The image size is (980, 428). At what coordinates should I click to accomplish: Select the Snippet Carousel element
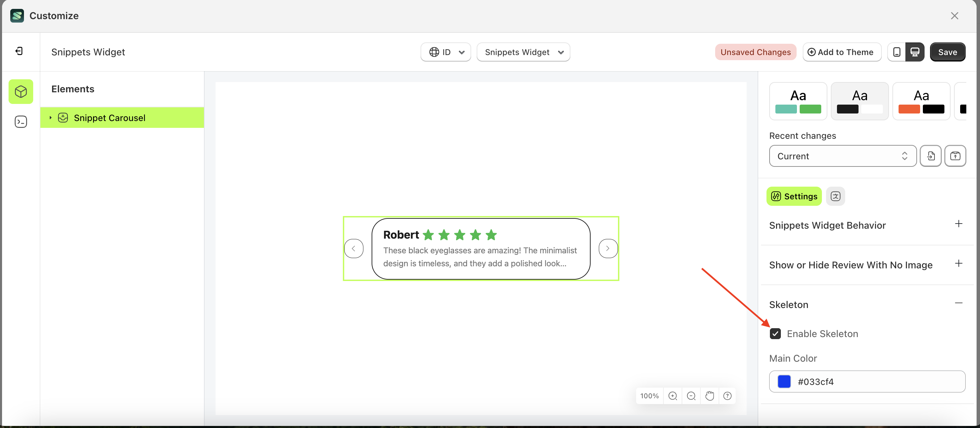(110, 118)
